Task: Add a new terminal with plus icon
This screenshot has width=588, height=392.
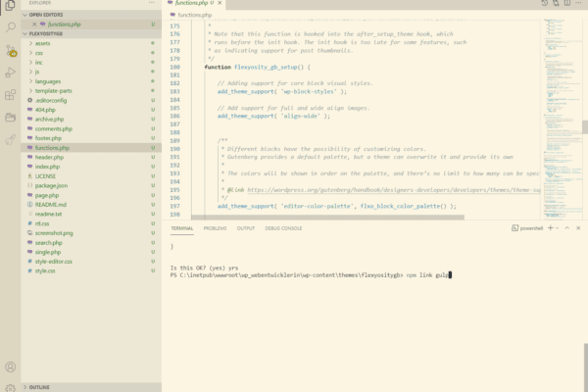Action: 550,227
